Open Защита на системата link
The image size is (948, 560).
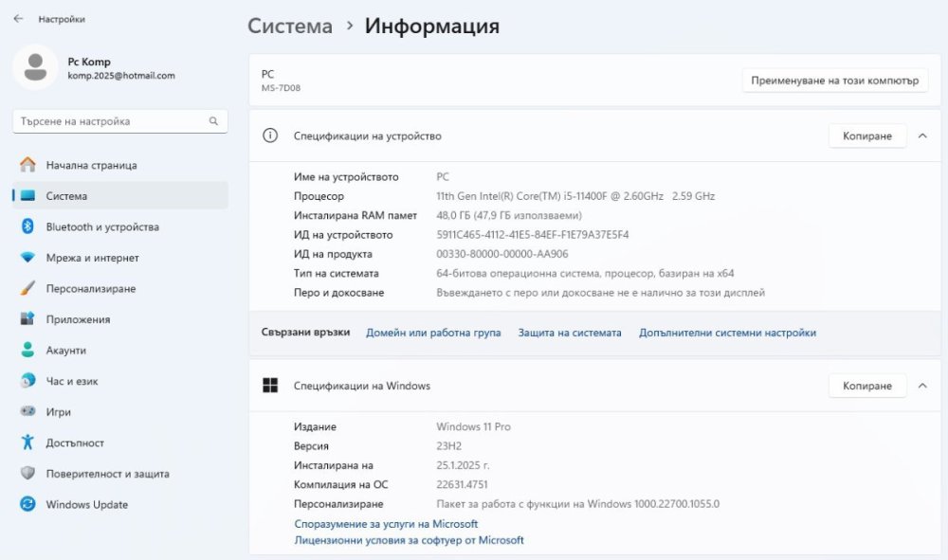[570, 333]
